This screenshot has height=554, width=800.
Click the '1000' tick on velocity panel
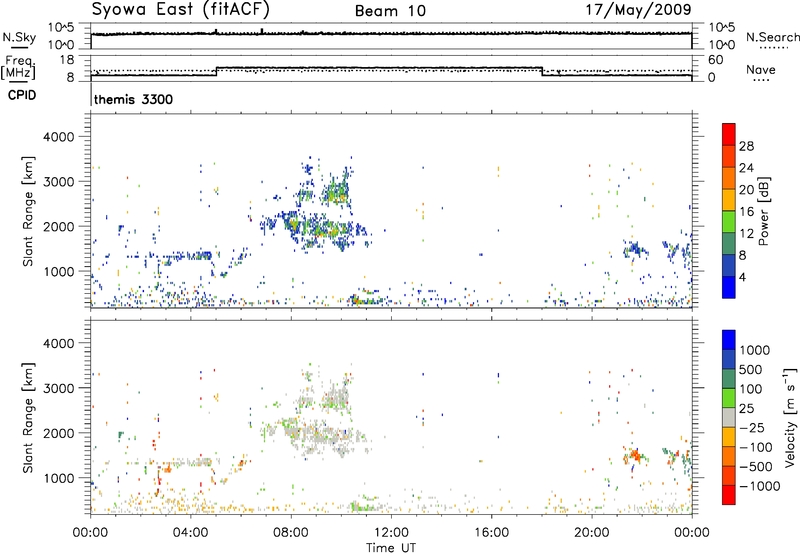point(59,477)
